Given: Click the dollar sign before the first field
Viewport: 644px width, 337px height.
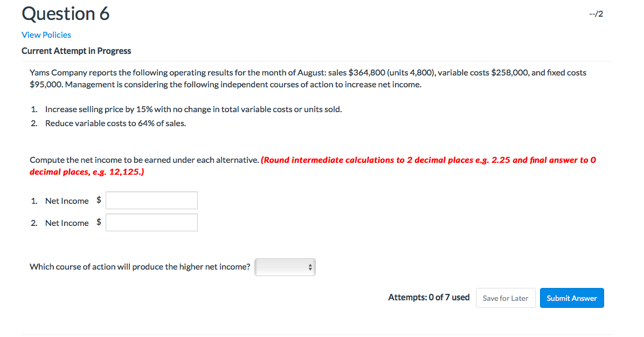Looking at the screenshot, I should (99, 200).
